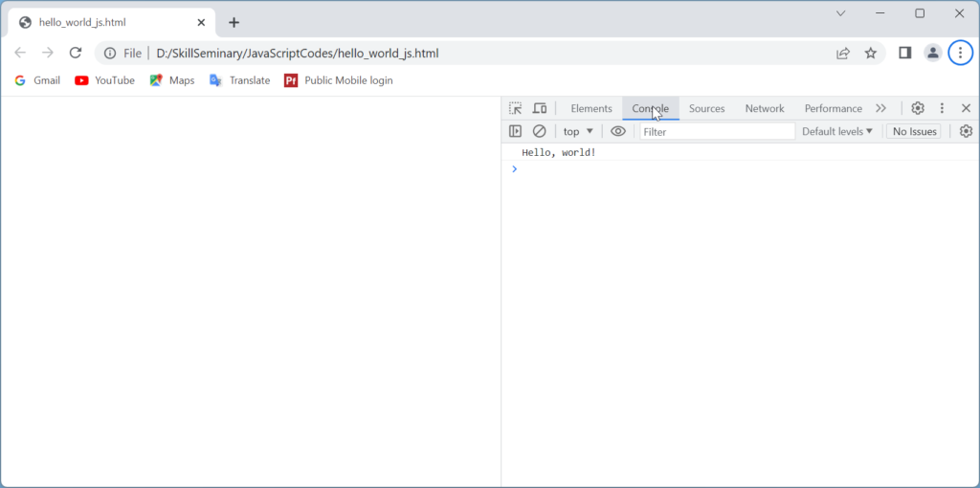Go forward in browser history
This screenshot has width=980, height=488.
48,54
